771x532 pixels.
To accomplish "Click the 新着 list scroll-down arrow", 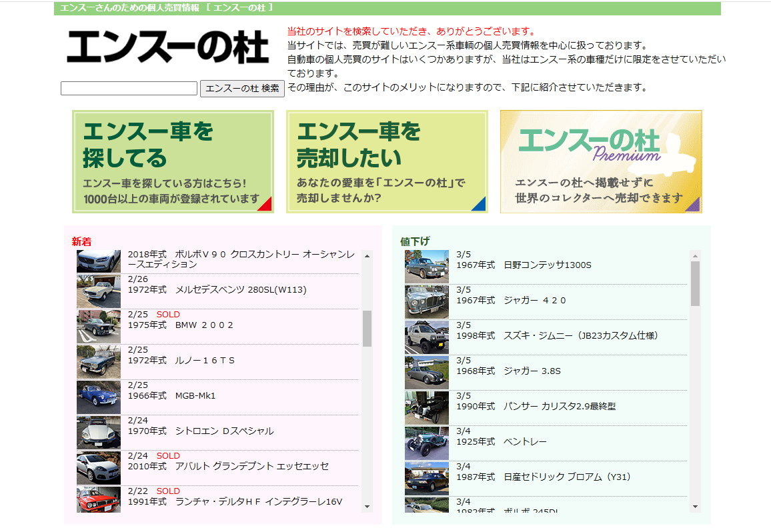I will [367, 507].
